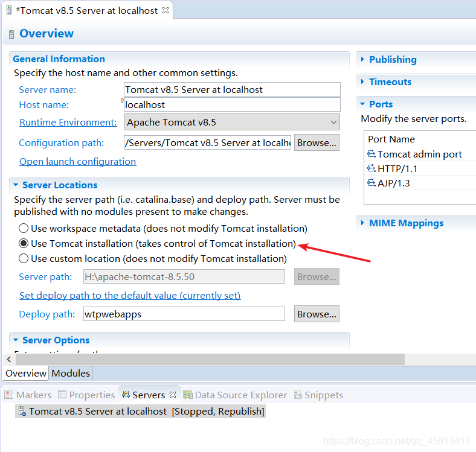Select Use custom location option

point(24,258)
